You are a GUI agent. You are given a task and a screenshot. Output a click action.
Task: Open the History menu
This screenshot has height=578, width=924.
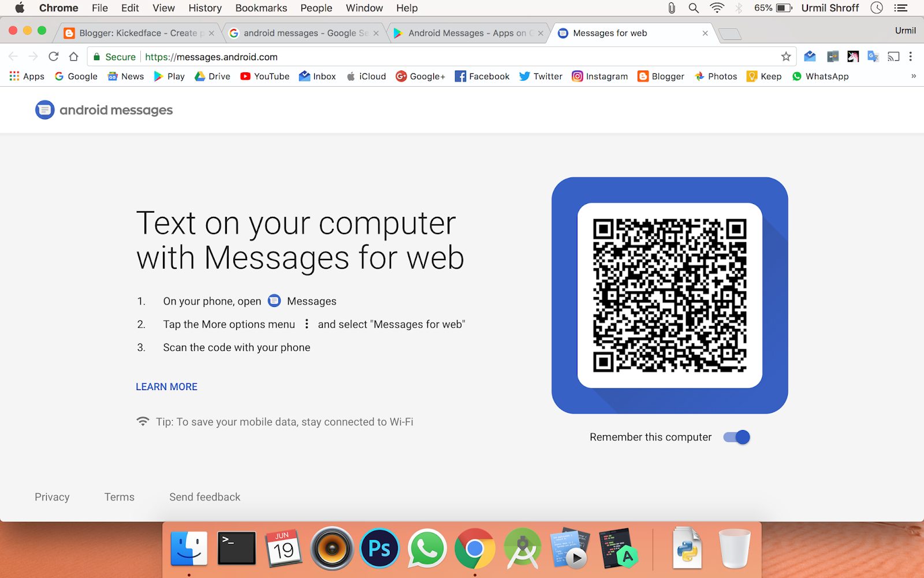point(205,8)
